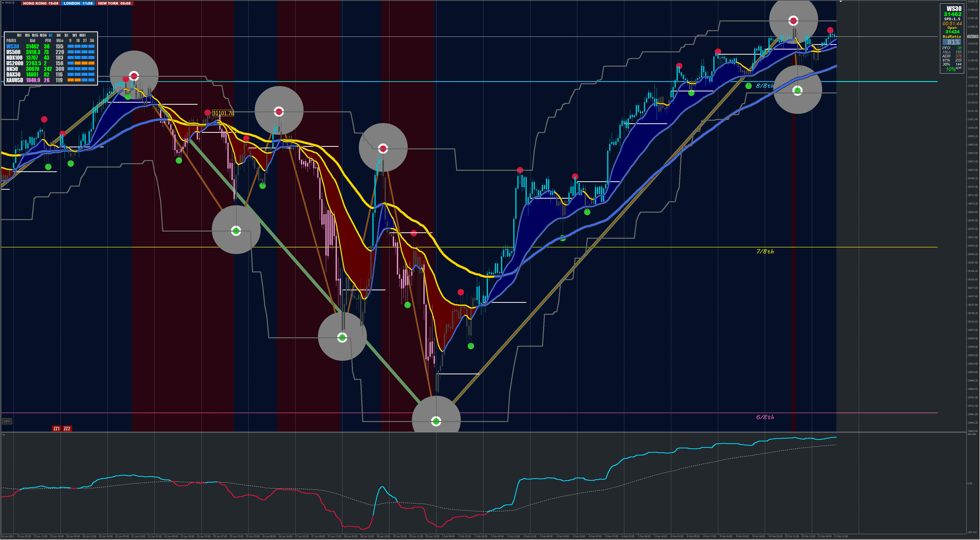Switch to M15 timeframe in pairs panel
The height and width of the screenshot is (540, 980).
pos(35,35)
